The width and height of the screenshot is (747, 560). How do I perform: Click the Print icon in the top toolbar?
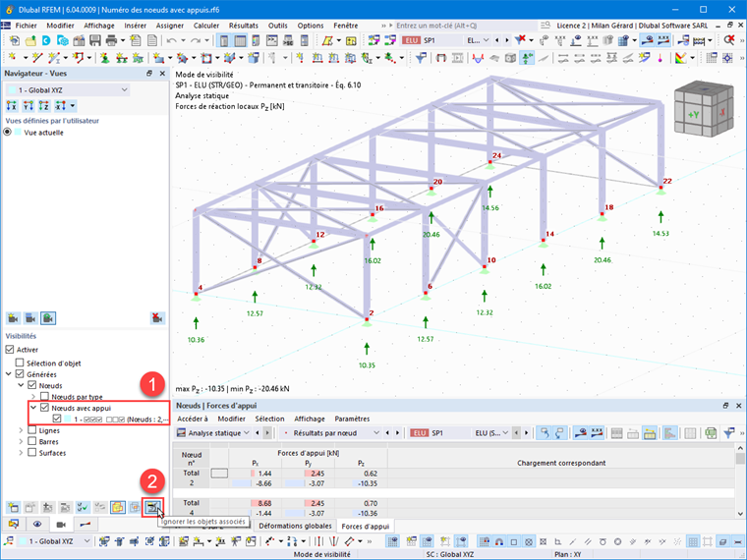111,40
